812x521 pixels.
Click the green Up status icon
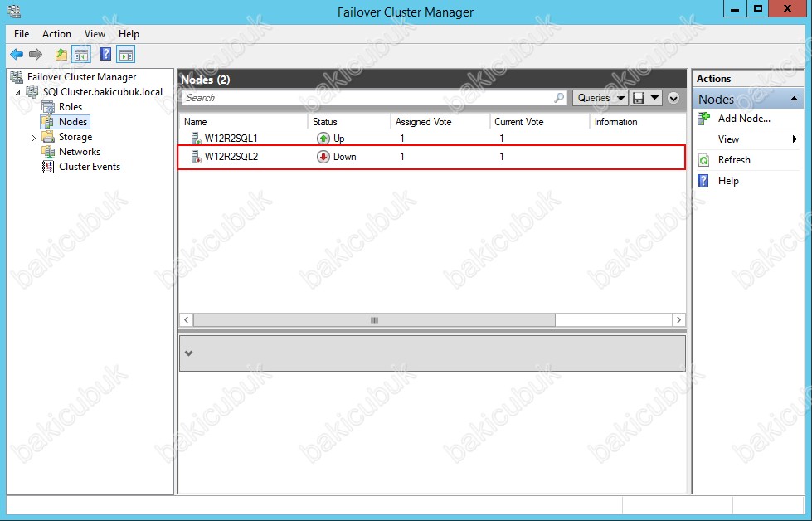point(323,139)
